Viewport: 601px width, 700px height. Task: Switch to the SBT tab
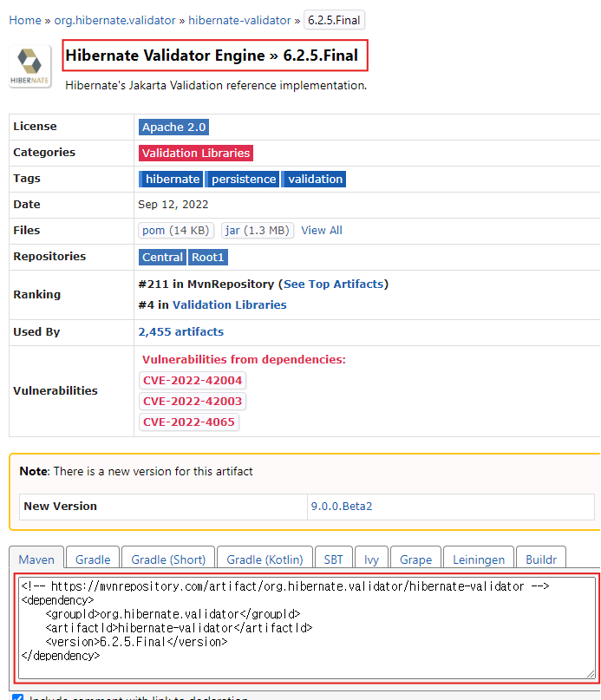click(x=334, y=559)
